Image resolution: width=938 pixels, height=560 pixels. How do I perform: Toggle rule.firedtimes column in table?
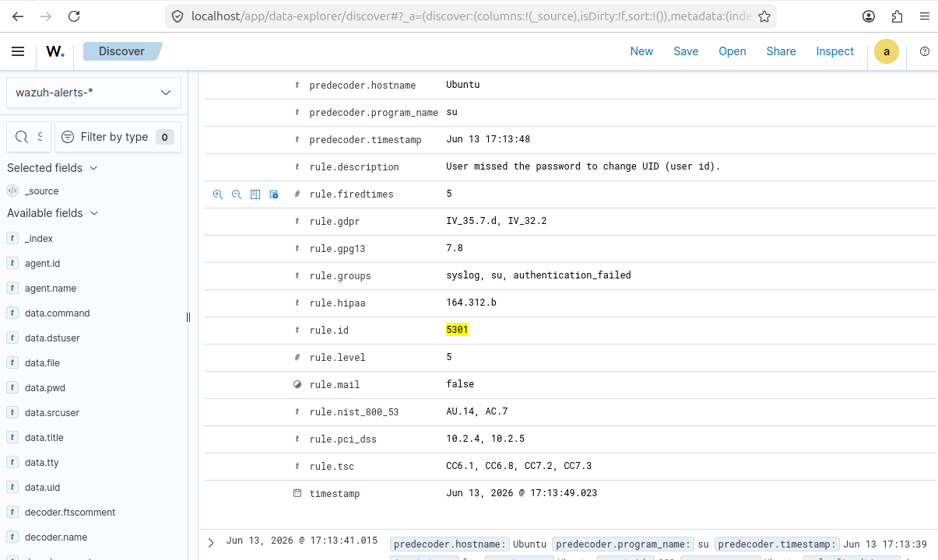[255, 194]
